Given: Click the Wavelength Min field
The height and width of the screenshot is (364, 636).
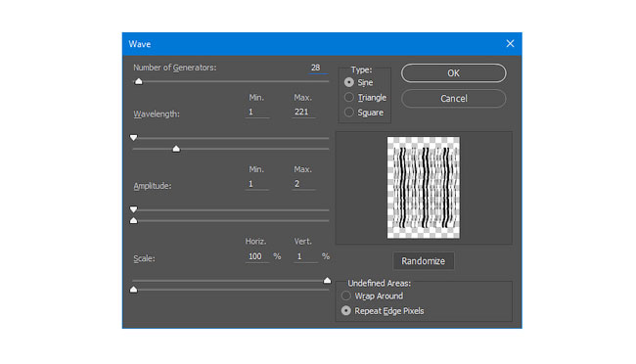Looking at the screenshot, I should coord(257,112).
